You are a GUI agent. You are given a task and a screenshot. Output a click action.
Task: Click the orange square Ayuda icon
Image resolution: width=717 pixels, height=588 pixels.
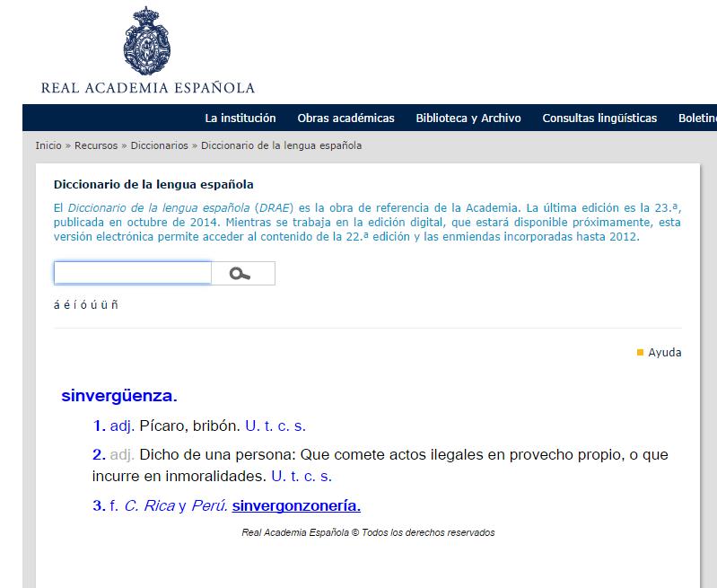[x=640, y=353]
